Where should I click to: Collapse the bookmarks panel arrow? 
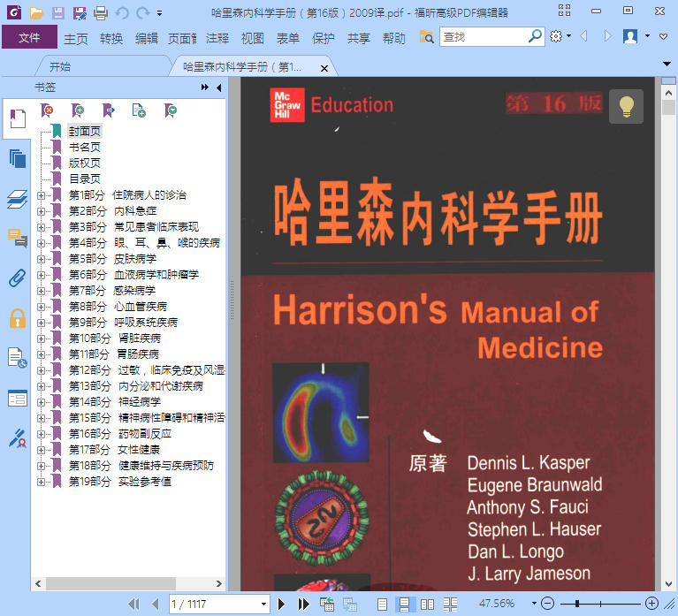pos(219,87)
